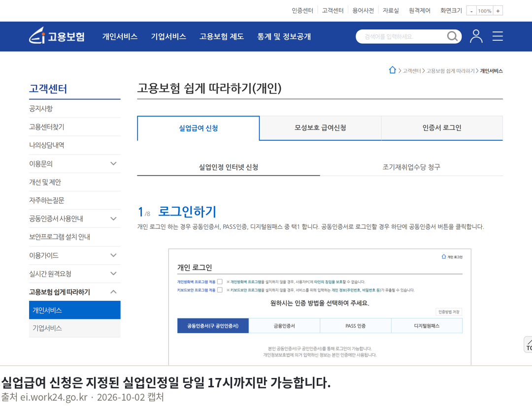This screenshot has height=408, width=532.
Task: Toggle 키보드보안 프로그램 적용 checkbox
Action: tap(220, 290)
